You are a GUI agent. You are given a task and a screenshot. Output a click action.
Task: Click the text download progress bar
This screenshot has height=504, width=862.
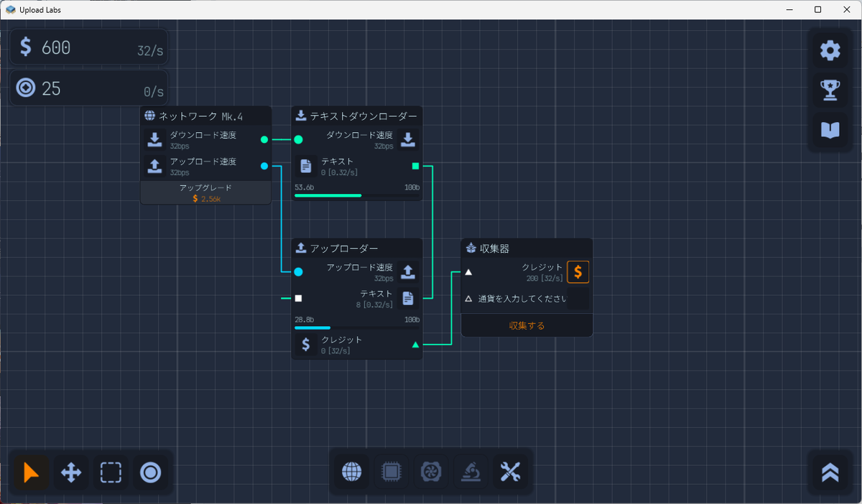(x=357, y=195)
